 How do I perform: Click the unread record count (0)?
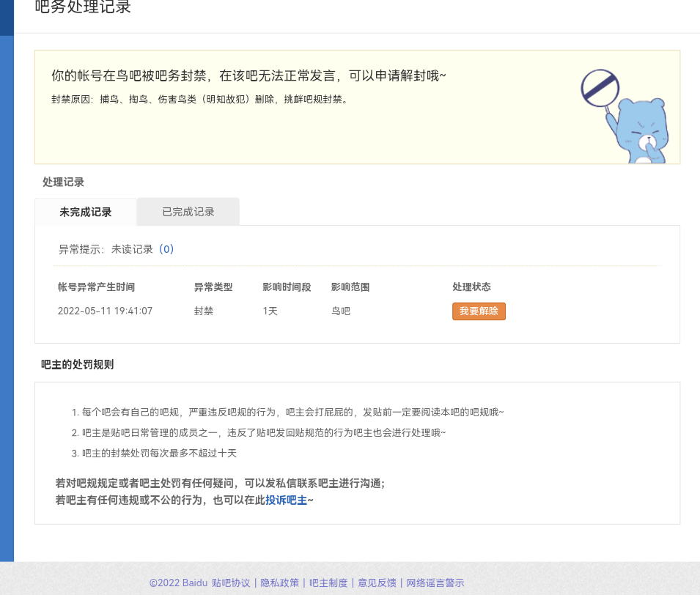click(166, 249)
